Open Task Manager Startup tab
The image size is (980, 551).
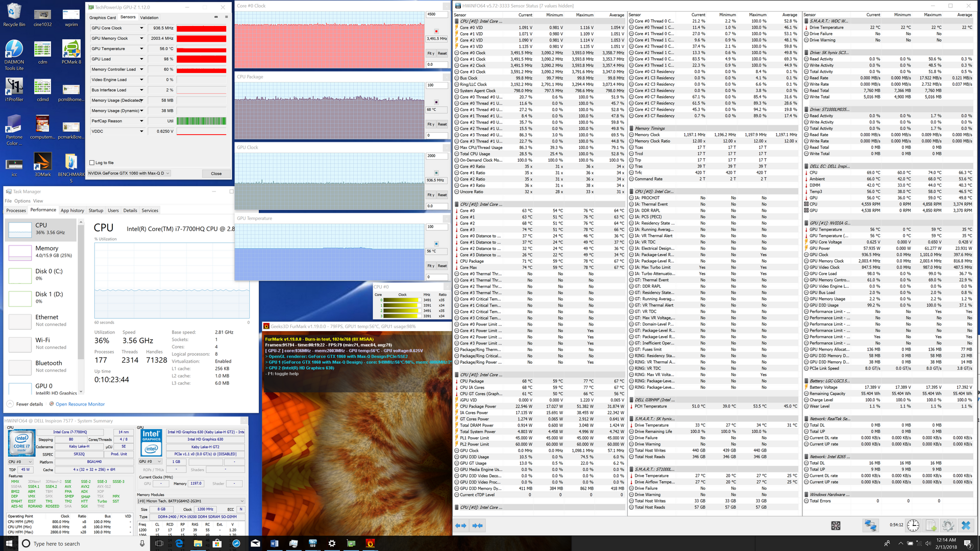pyautogui.click(x=96, y=210)
